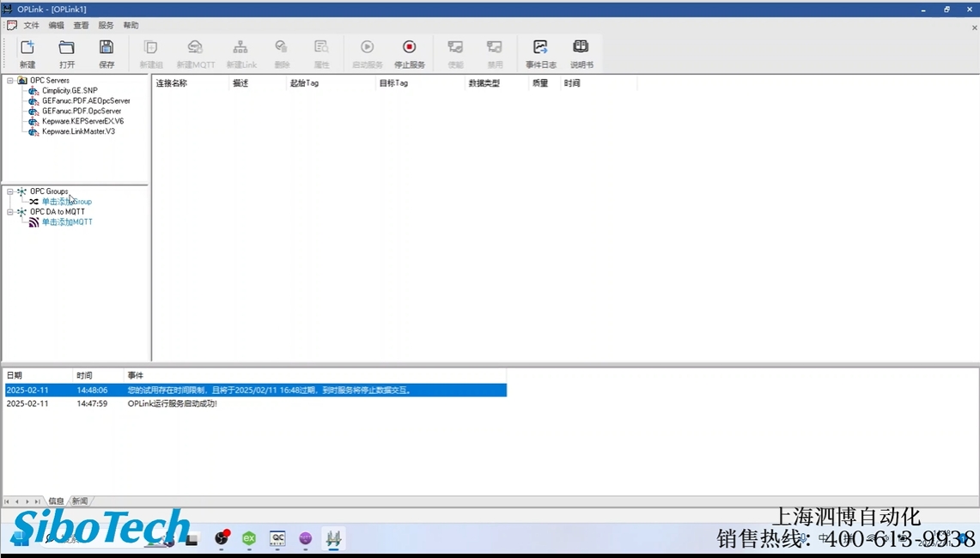Click the 连接名称 column header
The image size is (980, 558).
(x=172, y=83)
